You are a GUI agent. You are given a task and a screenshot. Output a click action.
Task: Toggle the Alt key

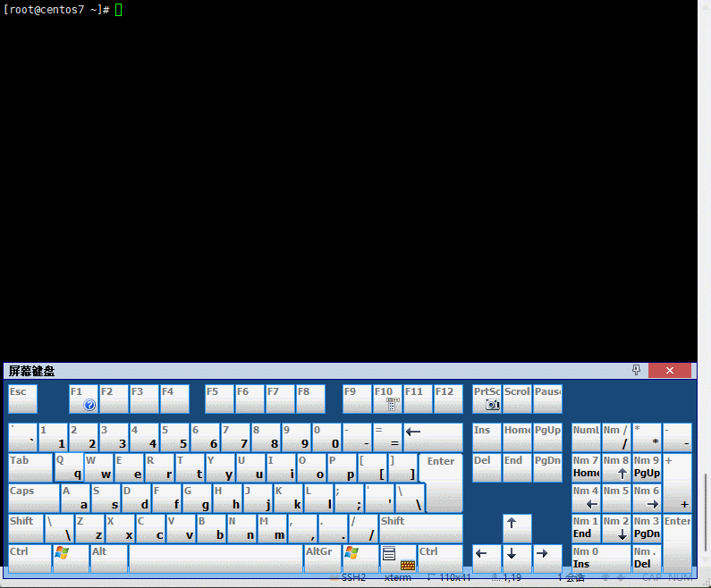tap(109, 559)
